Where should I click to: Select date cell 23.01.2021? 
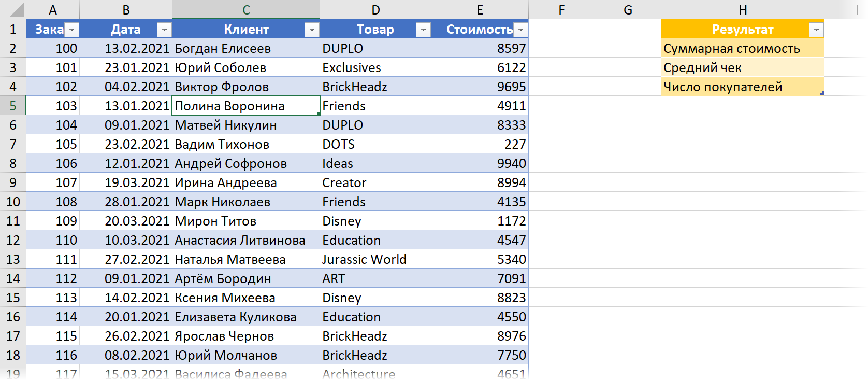coord(126,67)
